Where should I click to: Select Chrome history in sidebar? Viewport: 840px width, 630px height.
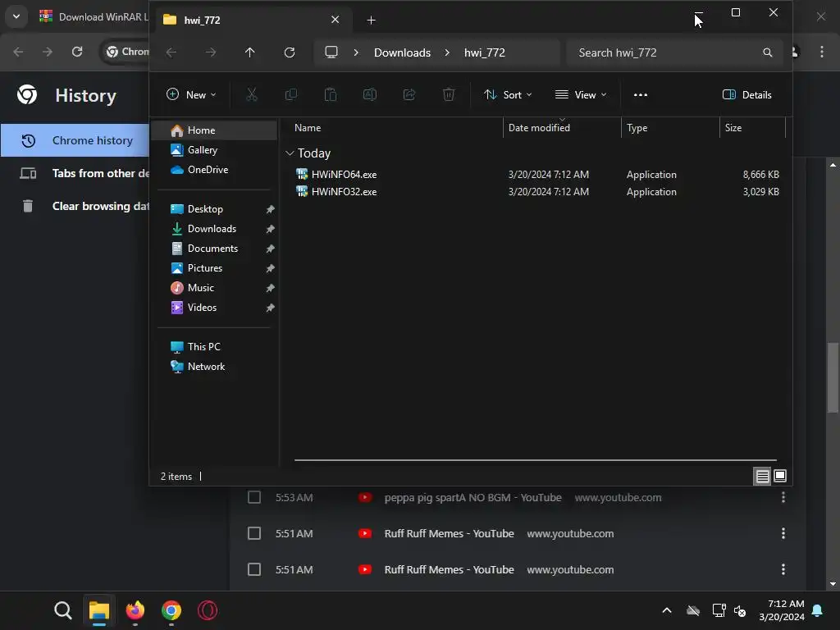click(x=75, y=140)
